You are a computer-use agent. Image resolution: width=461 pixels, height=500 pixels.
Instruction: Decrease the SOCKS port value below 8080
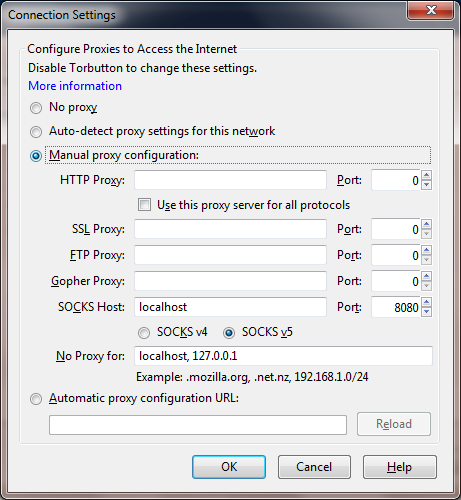(427, 312)
